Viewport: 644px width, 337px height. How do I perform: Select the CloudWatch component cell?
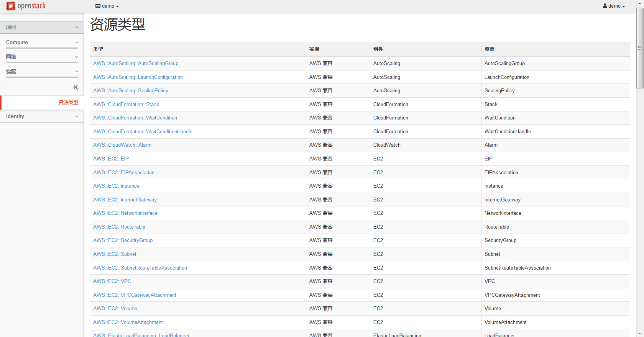[426, 145]
